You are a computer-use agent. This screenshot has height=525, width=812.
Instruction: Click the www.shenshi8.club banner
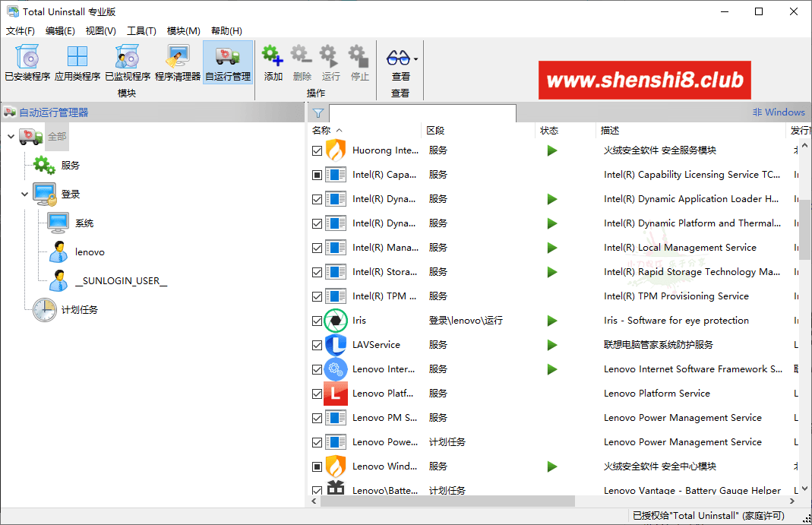[645, 81]
